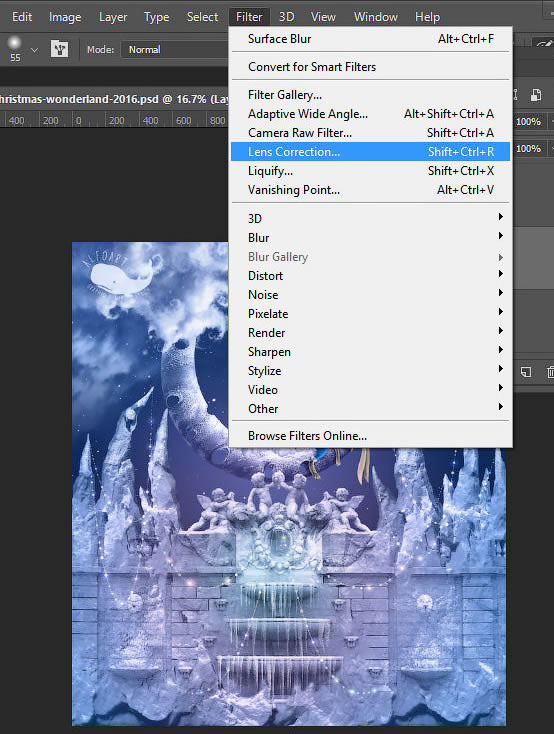Open Filter Gallery...
Screen dimensions: 554x734
point(370,95)
